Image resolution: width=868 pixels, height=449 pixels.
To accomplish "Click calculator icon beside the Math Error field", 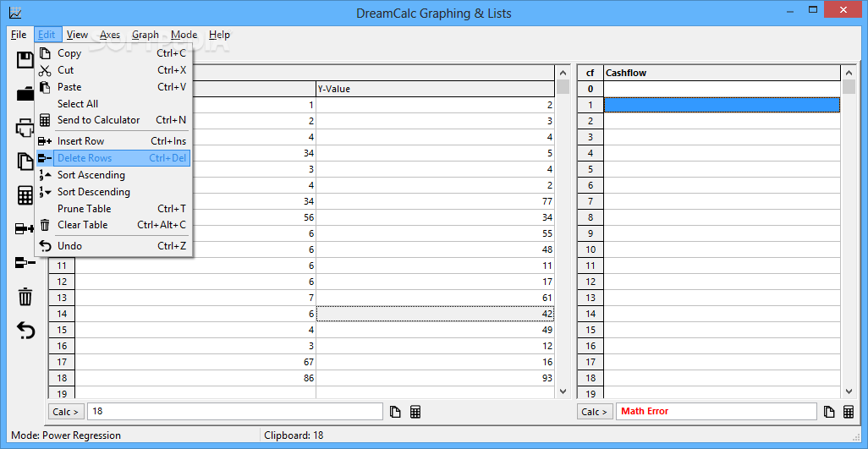I will pyautogui.click(x=848, y=412).
